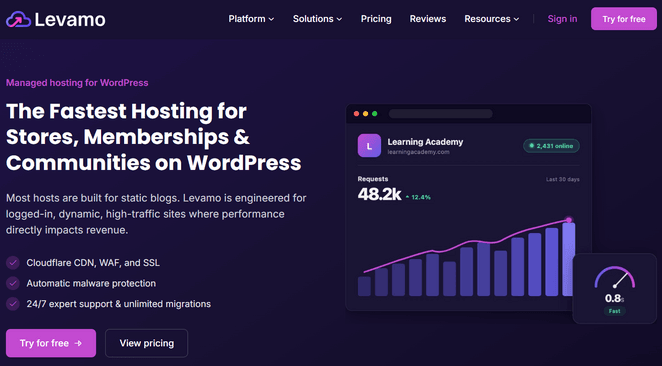Click Try for free in header
This screenshot has width=662, height=366.
624,19
